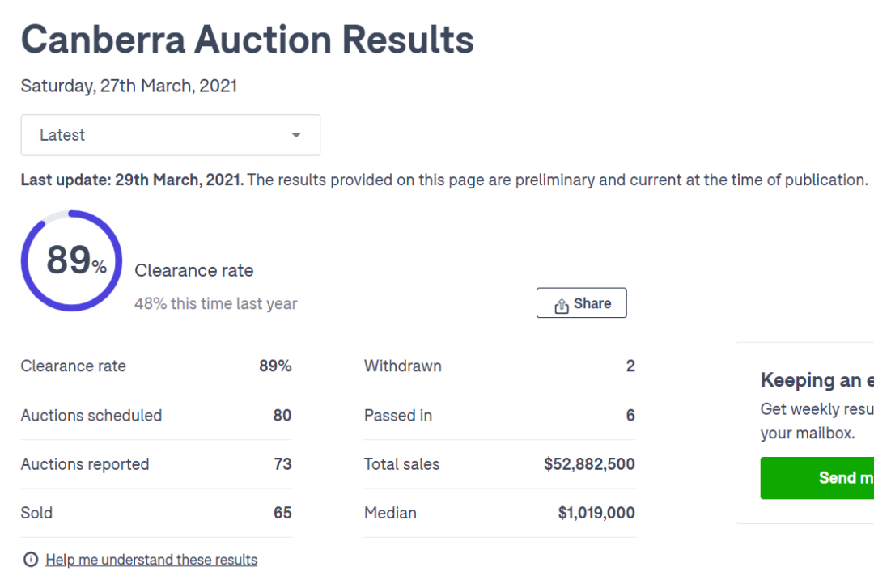Viewport: 874px width, 588px height.
Task: Click the Last update: 29th March notice
Action: [444, 180]
